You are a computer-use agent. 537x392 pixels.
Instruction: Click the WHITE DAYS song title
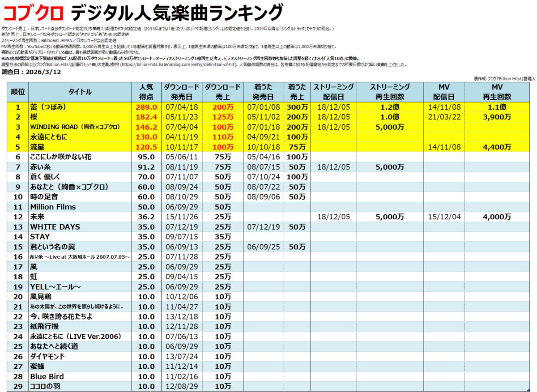pos(55,227)
